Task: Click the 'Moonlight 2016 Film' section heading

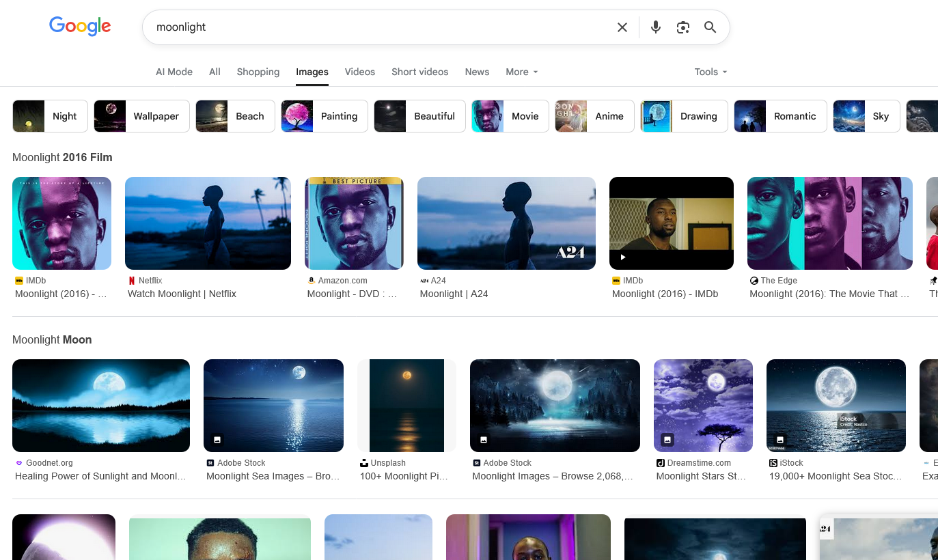Action: [62, 157]
